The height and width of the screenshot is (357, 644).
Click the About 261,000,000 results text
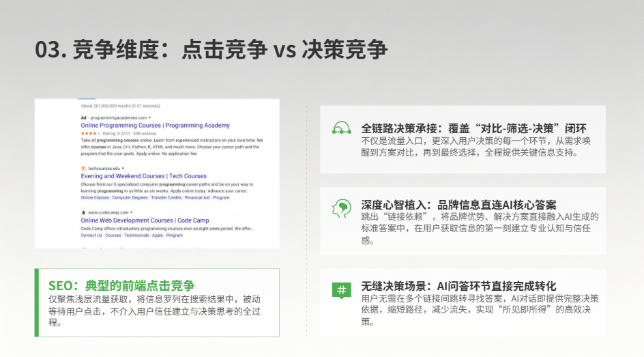pos(120,106)
